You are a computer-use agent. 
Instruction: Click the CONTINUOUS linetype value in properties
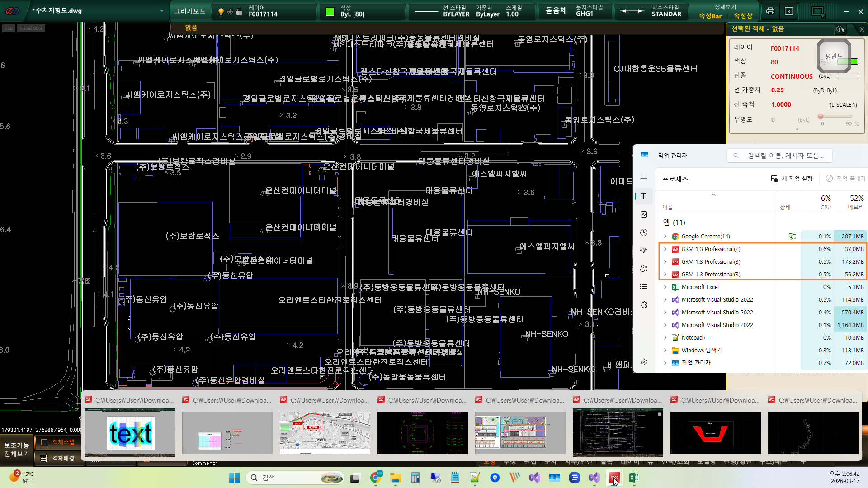792,76
